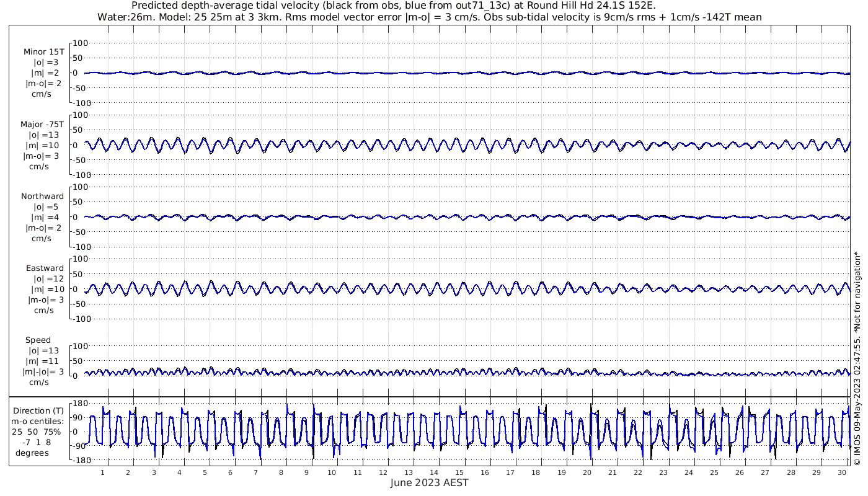
Task: Click day 24 on the date axis
Action: [689, 472]
